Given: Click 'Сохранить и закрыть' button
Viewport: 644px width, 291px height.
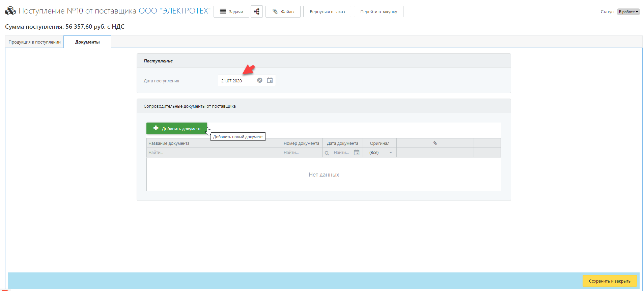Looking at the screenshot, I should [x=609, y=281].
